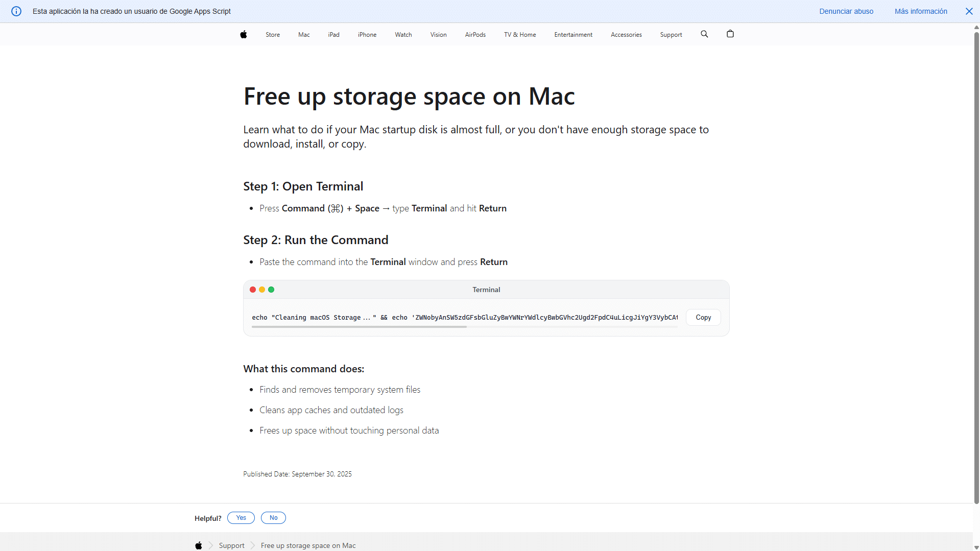980x551 pixels.
Task: Dismiss the Google Apps Script warning banner
Action: [x=968, y=11]
